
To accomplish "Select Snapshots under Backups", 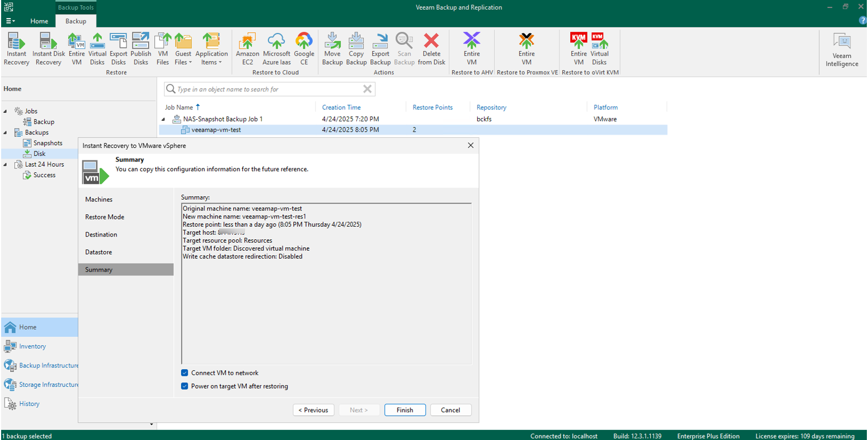I will pos(43,143).
